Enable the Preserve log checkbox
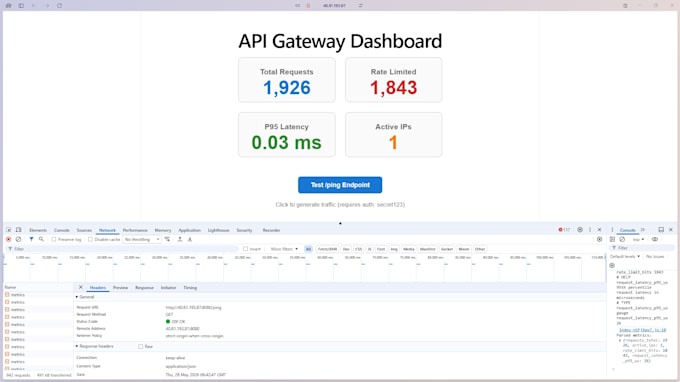The image size is (680, 382). coord(54,239)
